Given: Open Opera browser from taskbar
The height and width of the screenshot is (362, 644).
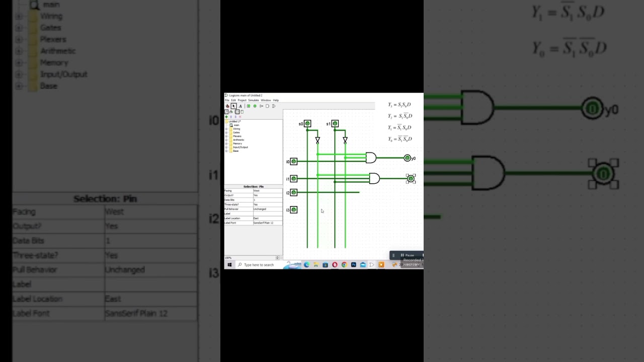Looking at the screenshot, I should (x=335, y=265).
